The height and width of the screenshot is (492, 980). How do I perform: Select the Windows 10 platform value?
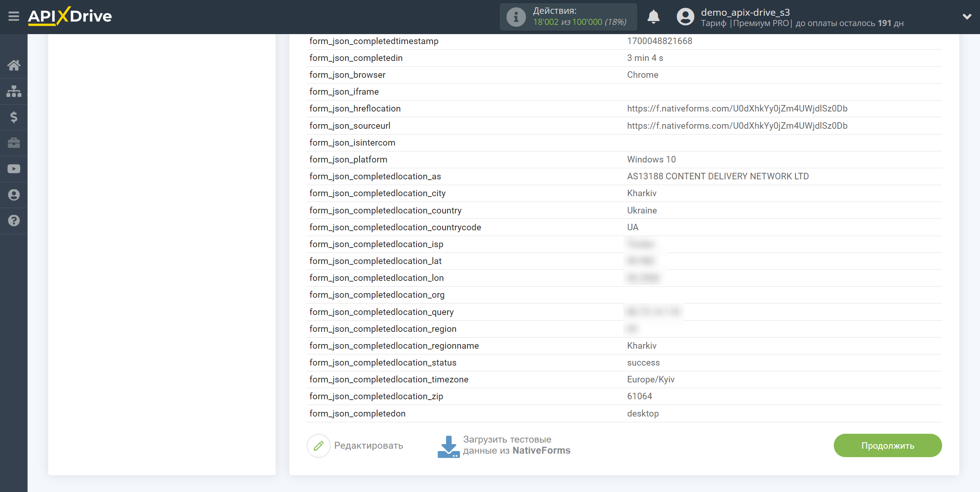coord(652,159)
